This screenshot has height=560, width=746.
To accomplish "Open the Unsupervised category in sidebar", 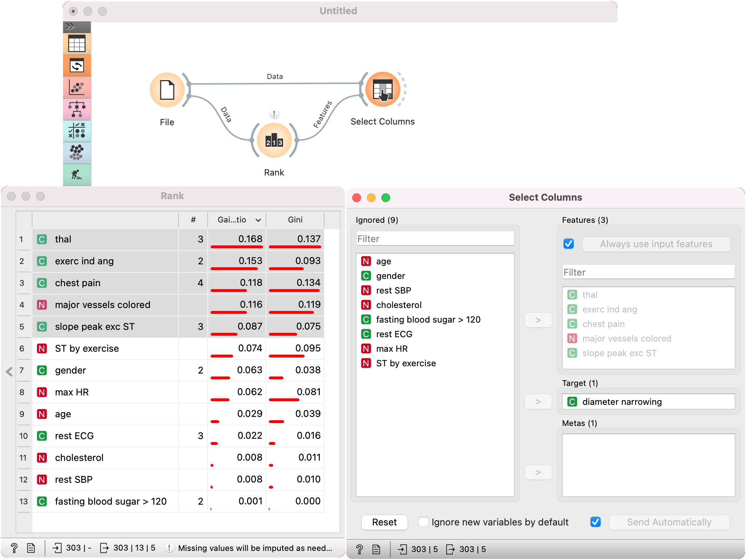I will tap(77, 153).
